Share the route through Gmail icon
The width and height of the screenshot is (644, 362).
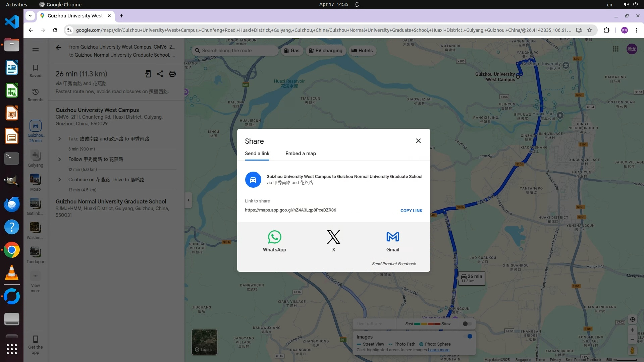tap(392, 237)
